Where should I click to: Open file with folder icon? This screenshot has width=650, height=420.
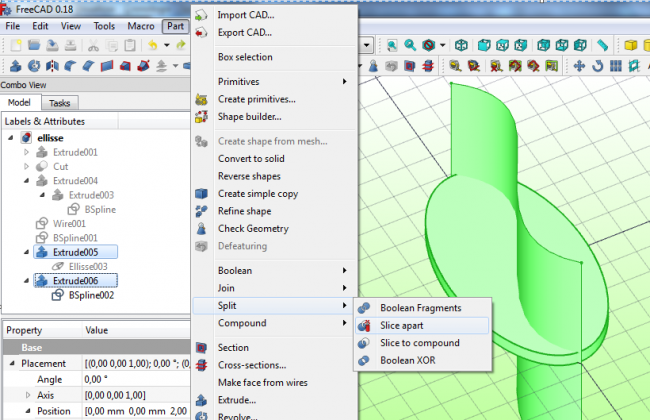click(x=33, y=45)
